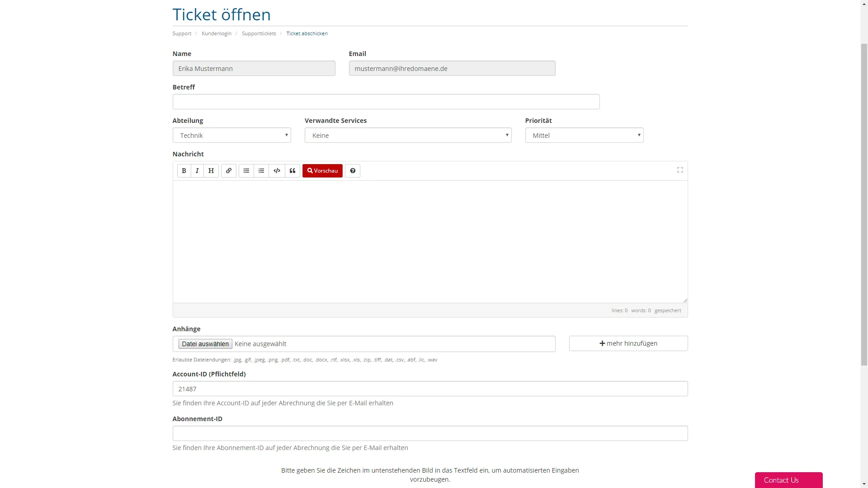This screenshot has width=868, height=488.
Task: Apply italic formatting in message editor
Action: 197,171
